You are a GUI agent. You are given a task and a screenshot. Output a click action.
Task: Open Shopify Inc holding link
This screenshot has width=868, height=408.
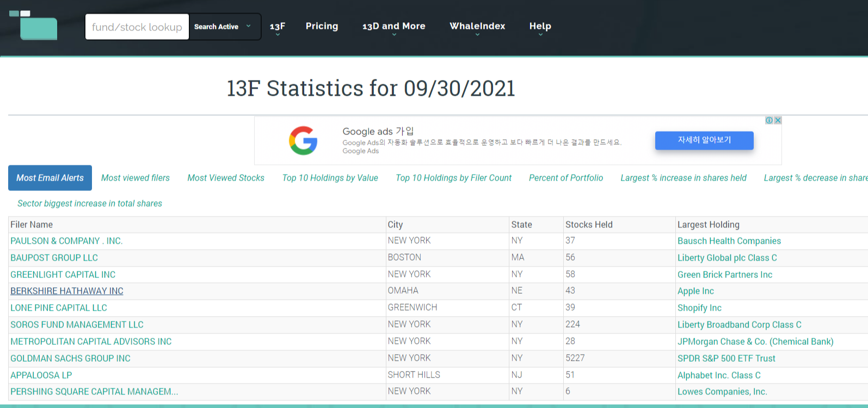[x=699, y=308]
